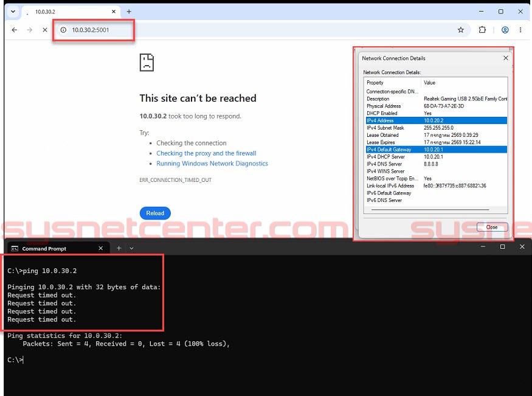Click the Ping statistics for 10.0.30.2 line
The height and width of the screenshot is (396, 532).
point(65,336)
